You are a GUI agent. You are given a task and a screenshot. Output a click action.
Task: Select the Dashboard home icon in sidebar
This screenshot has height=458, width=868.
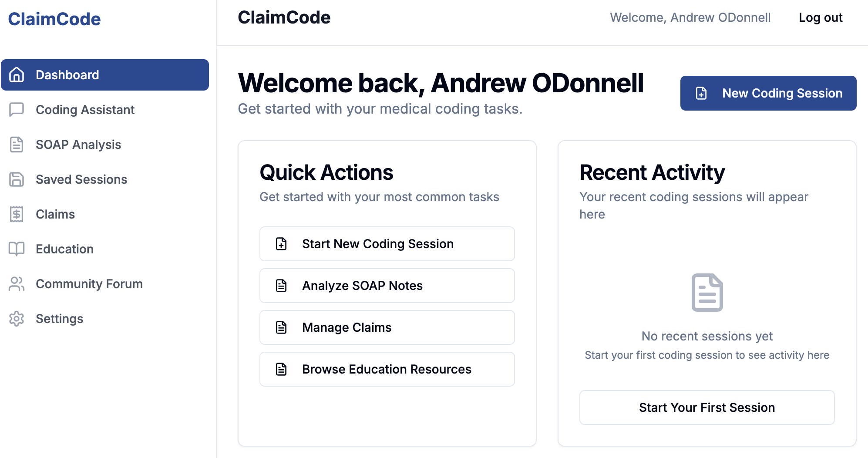[17, 74]
